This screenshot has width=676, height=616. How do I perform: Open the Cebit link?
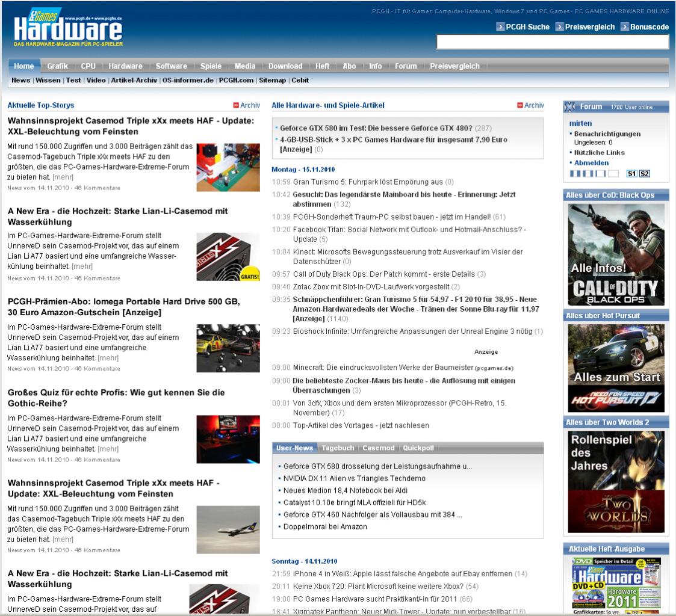pyautogui.click(x=300, y=80)
